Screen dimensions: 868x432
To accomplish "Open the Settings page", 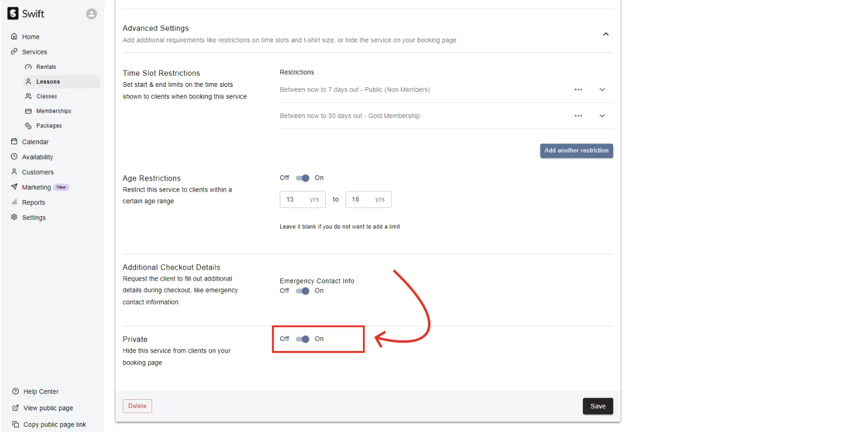I will (x=34, y=218).
